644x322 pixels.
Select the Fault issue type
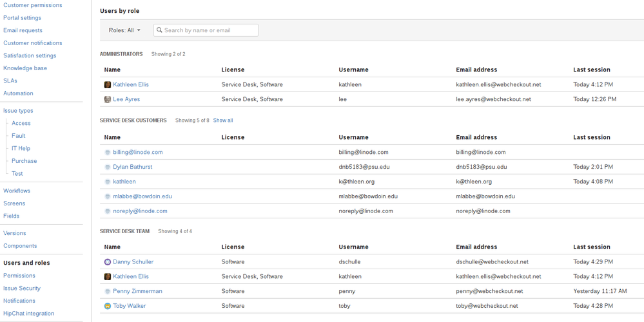(x=19, y=136)
